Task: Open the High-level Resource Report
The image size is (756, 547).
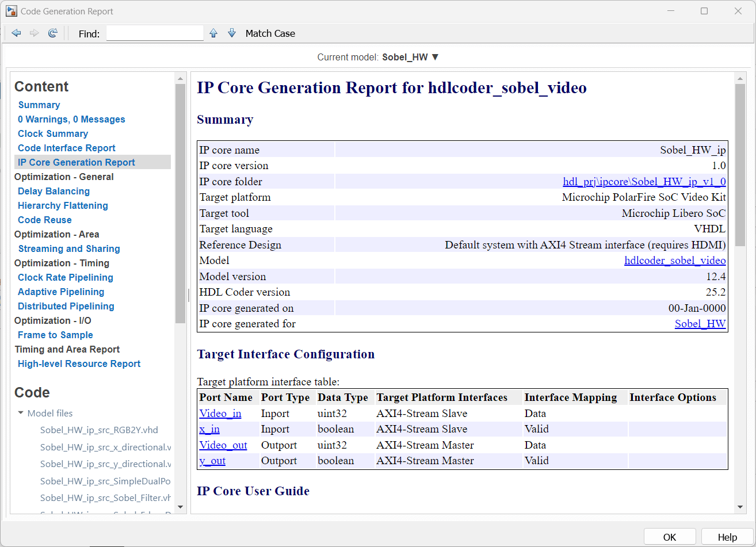Action: 79,364
